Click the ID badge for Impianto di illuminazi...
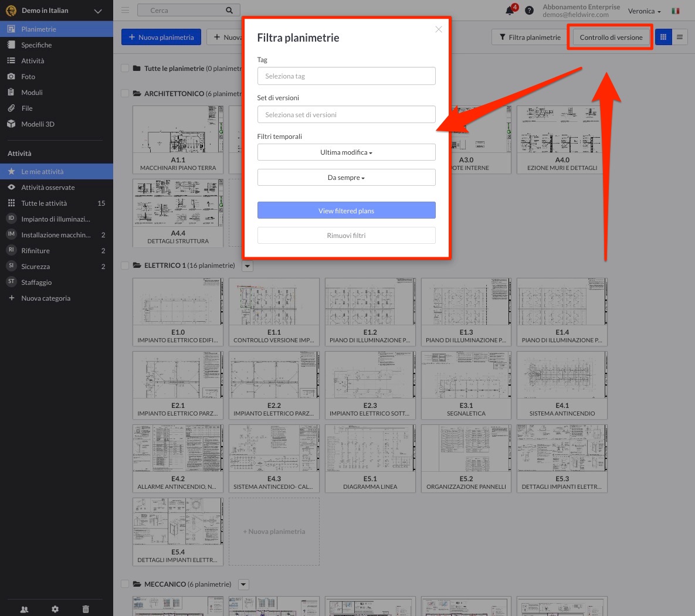This screenshot has width=695, height=616. coord(12,218)
